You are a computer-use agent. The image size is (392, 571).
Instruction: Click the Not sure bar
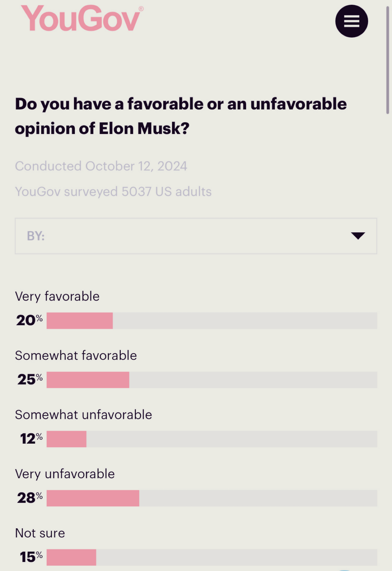pos(71,557)
